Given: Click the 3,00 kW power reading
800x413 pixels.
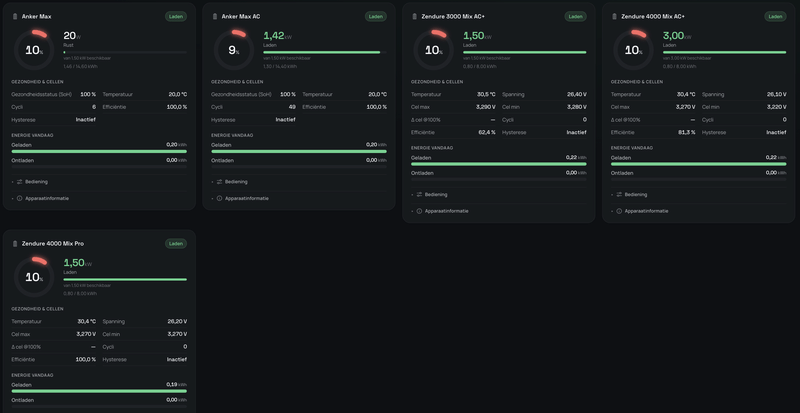Looking at the screenshot, I should click(677, 36).
